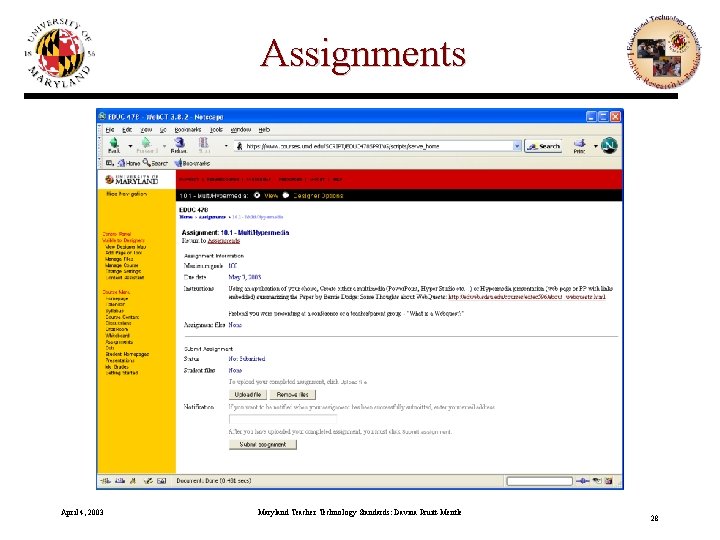720x540 pixels.
Task: Click the Composer icon in status bar
Action: pos(148,481)
